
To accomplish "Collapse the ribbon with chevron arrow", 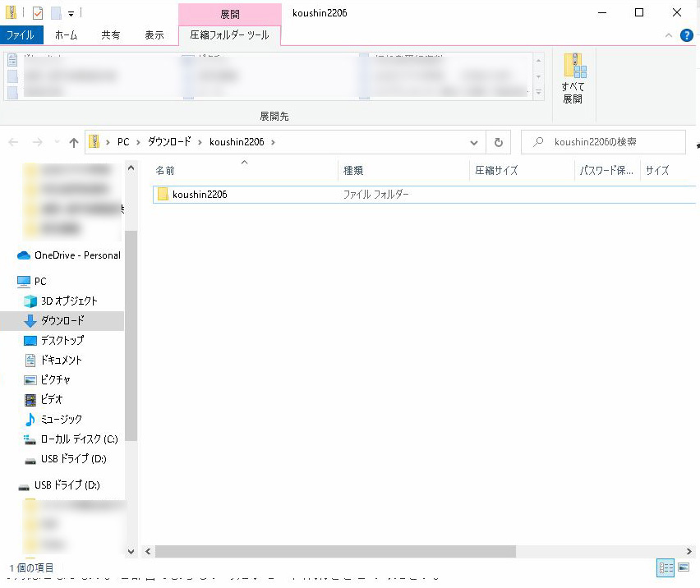I will click(x=669, y=35).
